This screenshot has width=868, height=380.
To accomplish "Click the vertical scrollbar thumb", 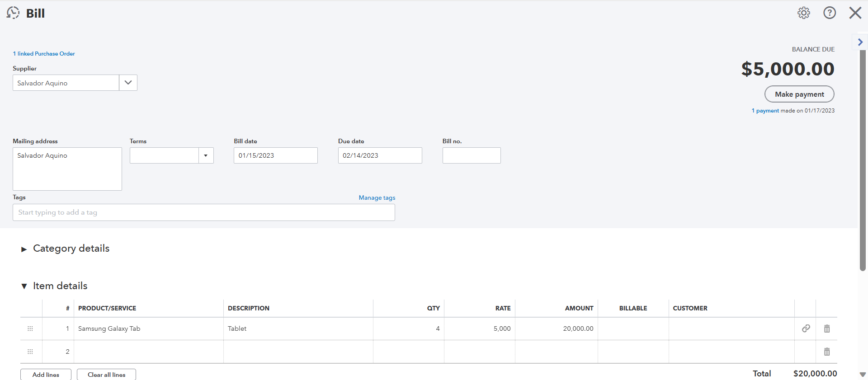I will click(863, 158).
